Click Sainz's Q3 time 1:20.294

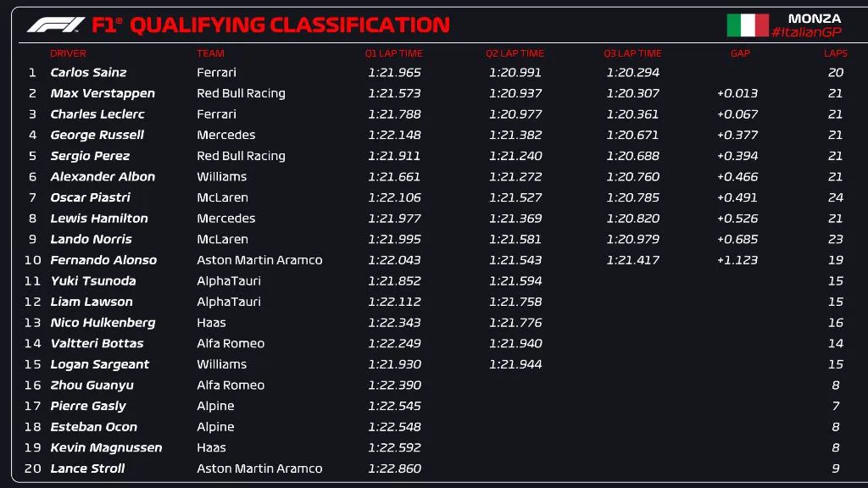(632, 73)
